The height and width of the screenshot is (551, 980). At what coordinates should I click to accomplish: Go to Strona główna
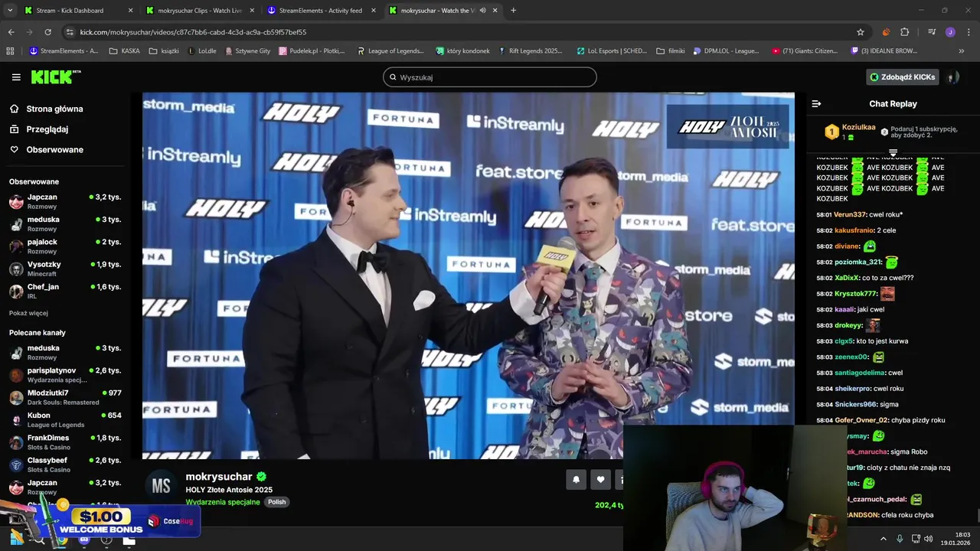tap(55, 109)
